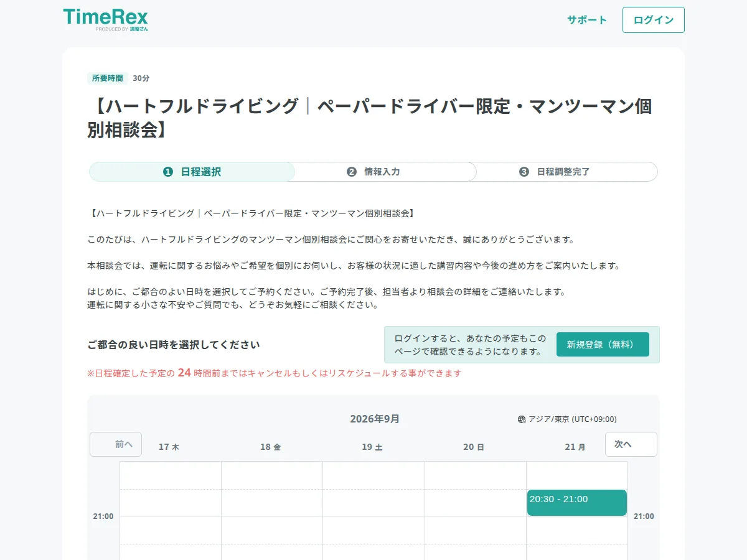
Task: Open the TimeRex logo home link
Action: point(106,19)
